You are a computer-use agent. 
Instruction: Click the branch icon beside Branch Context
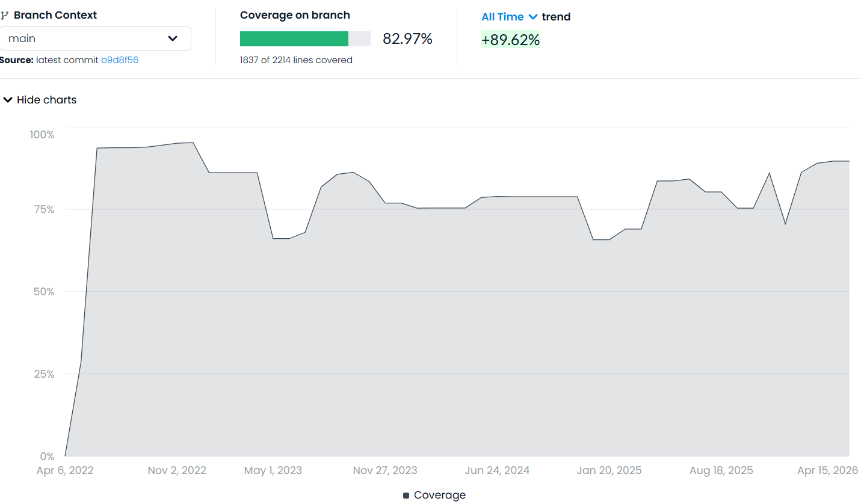click(5, 16)
